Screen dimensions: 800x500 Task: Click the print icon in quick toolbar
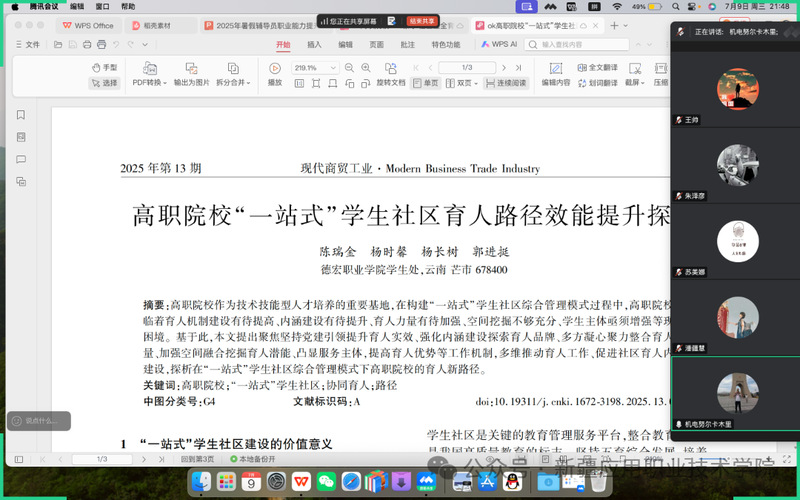tap(87, 44)
